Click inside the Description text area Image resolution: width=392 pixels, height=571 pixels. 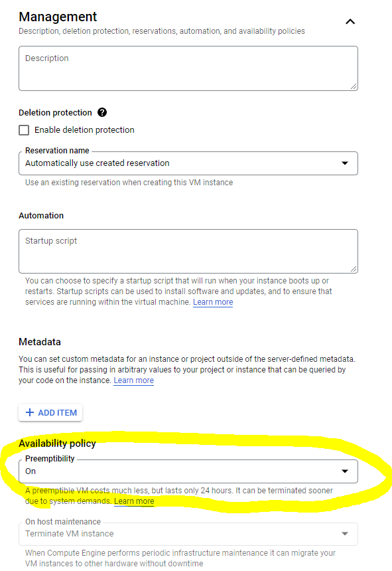tap(188, 68)
